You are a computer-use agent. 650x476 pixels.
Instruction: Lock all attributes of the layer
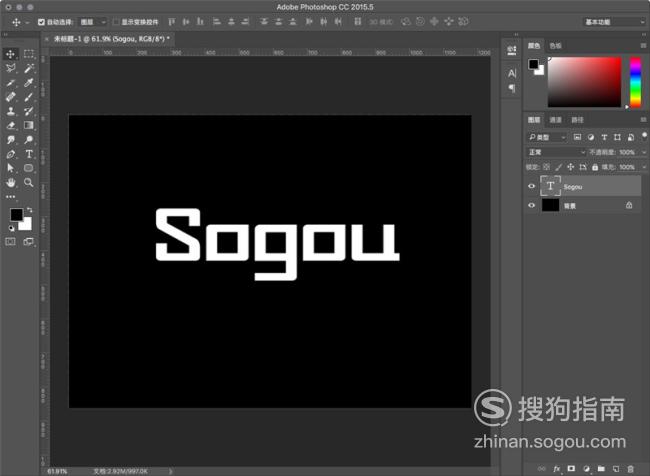[x=595, y=167]
